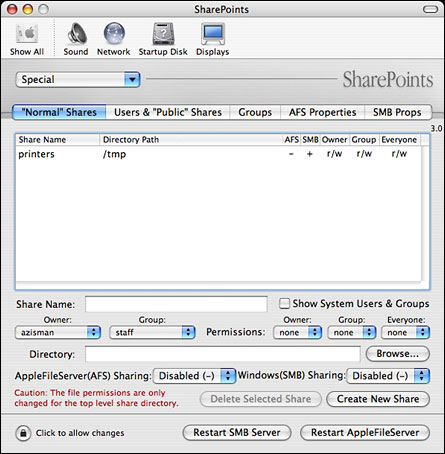Switch to the Groups tab
The height and width of the screenshot is (454, 445).
(255, 112)
